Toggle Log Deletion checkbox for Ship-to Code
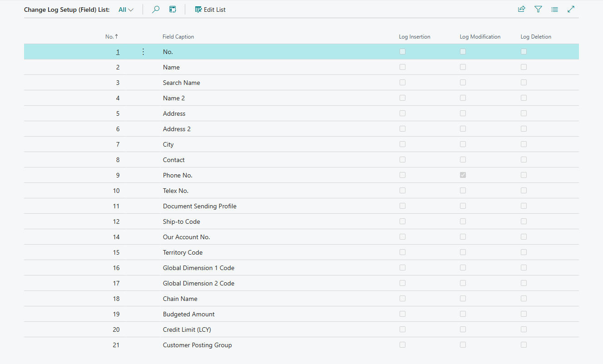Viewport: 603px width, 364px height. coord(524,221)
